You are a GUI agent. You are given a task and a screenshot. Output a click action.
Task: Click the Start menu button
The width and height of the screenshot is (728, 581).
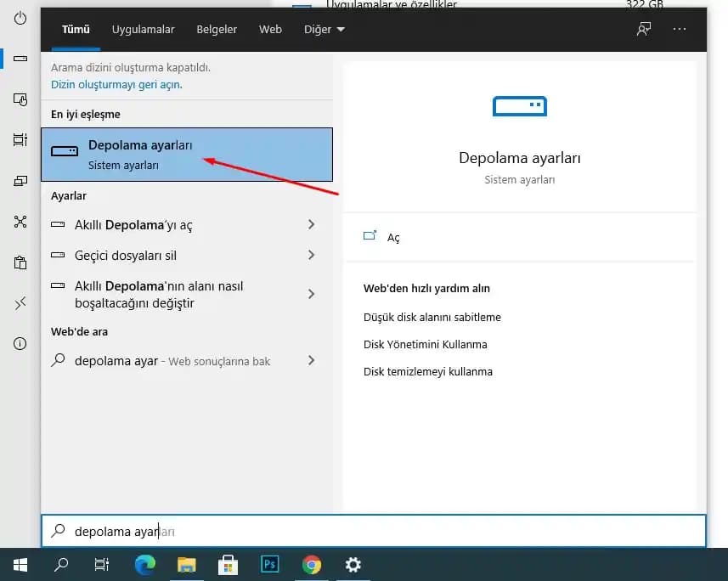pos(19,563)
